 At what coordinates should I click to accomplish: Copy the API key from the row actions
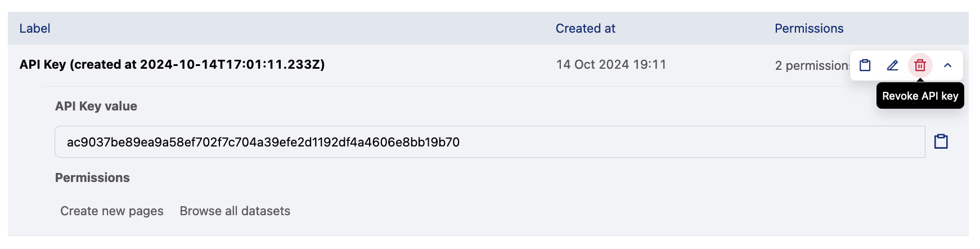[865, 65]
